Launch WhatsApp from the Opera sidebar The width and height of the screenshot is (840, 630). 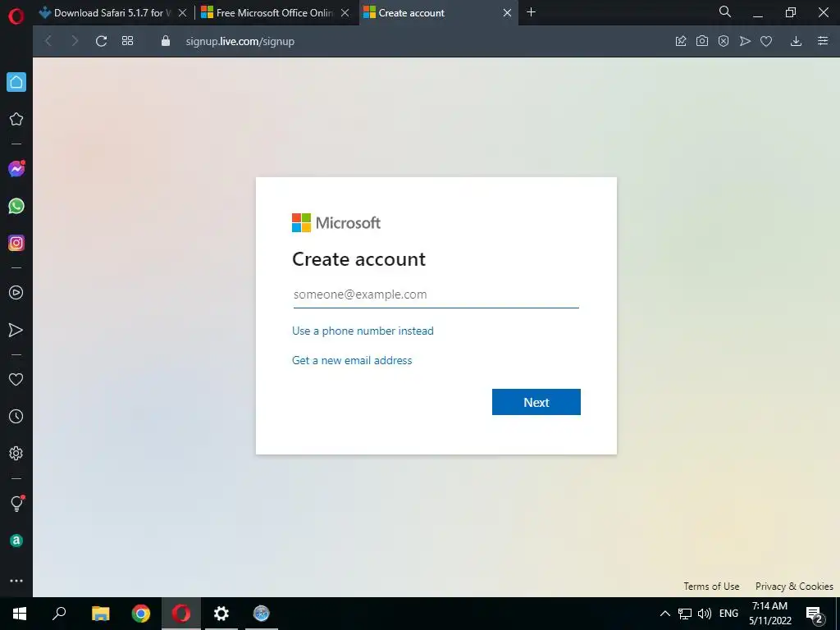click(x=16, y=206)
